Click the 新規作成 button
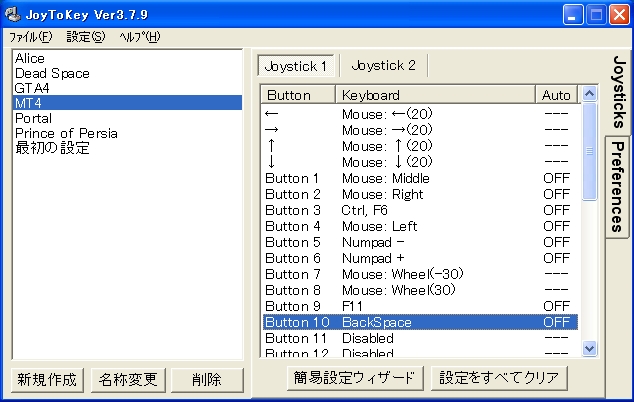 pos(47,380)
